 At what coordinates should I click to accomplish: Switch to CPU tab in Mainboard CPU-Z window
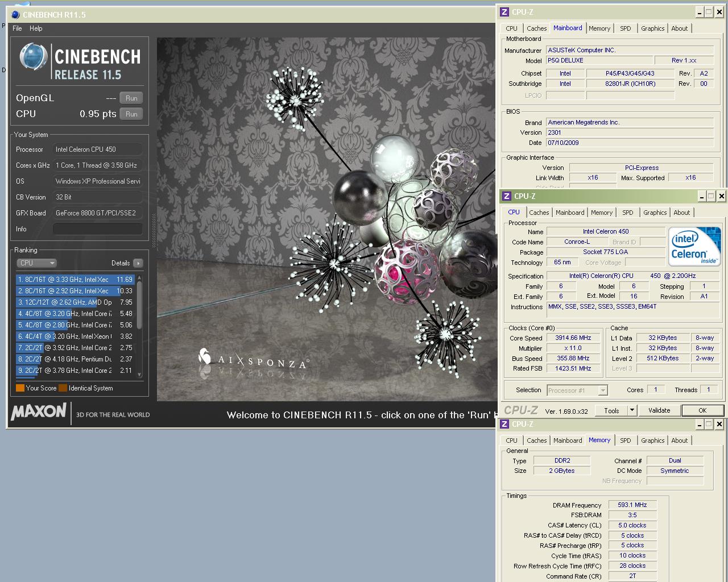tap(512, 28)
